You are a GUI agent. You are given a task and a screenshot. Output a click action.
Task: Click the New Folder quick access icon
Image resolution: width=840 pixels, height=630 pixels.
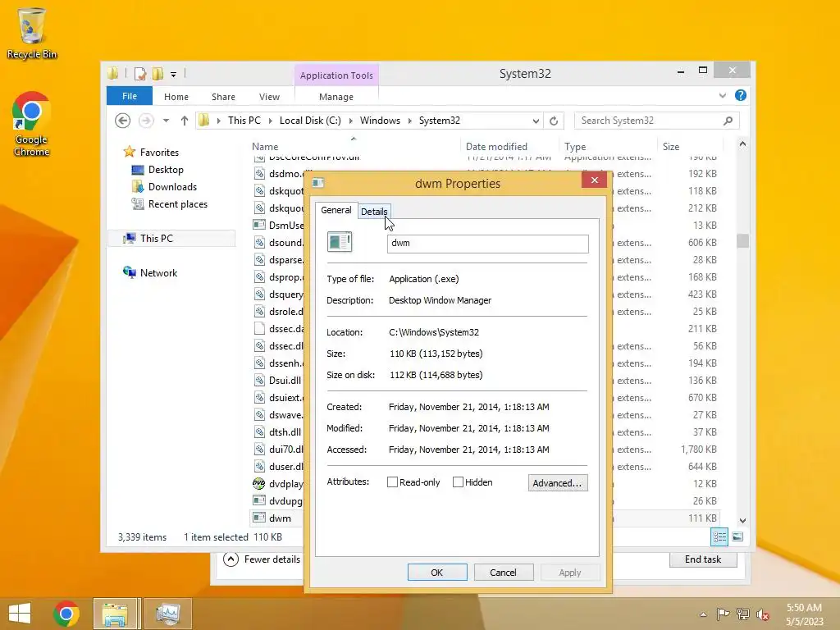click(158, 74)
